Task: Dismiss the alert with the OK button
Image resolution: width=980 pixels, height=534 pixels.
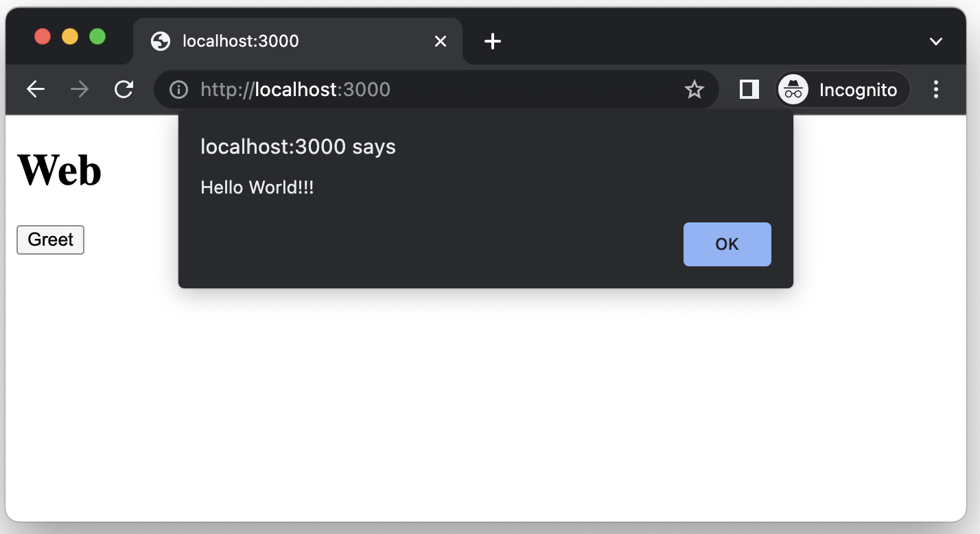Action: [727, 244]
